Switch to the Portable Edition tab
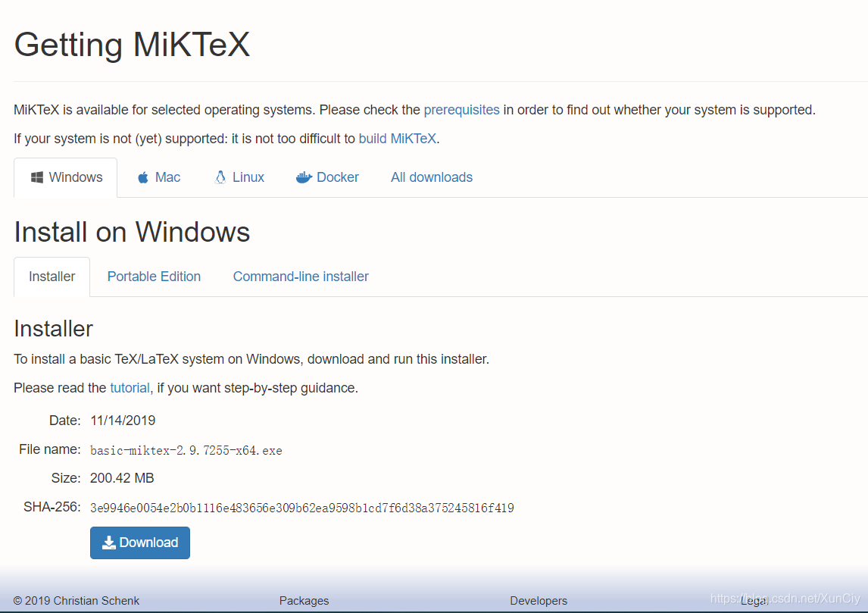 click(154, 277)
